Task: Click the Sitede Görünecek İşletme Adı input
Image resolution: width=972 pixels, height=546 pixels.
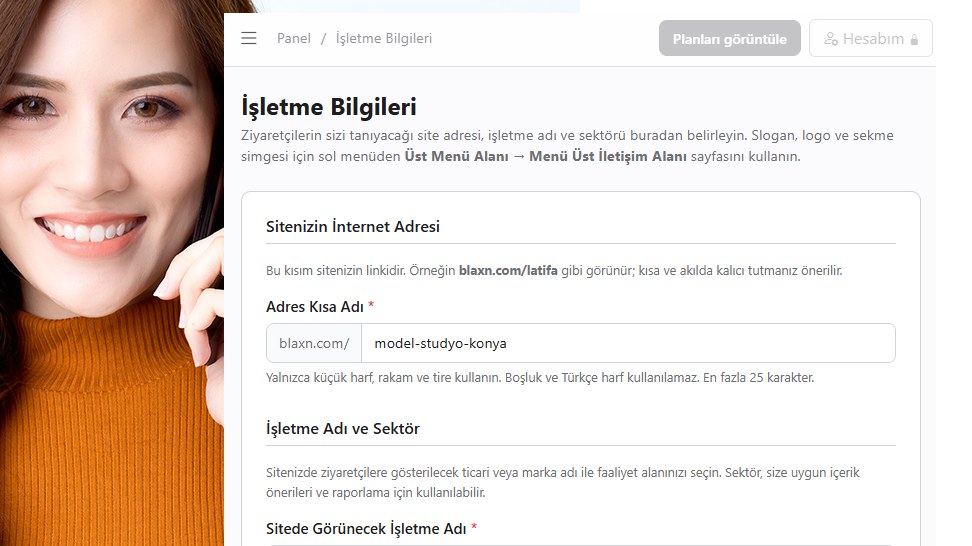Action: pyautogui.click(x=580, y=543)
